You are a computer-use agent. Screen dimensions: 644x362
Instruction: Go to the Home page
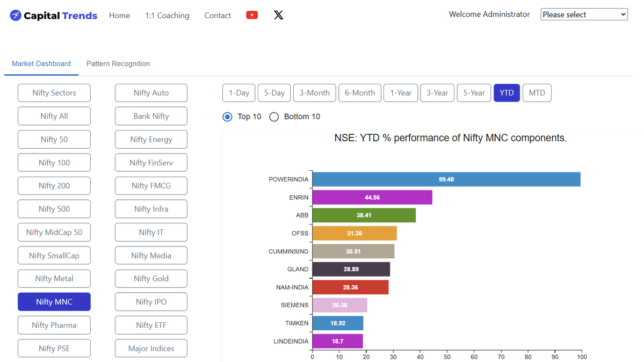pyautogui.click(x=120, y=16)
